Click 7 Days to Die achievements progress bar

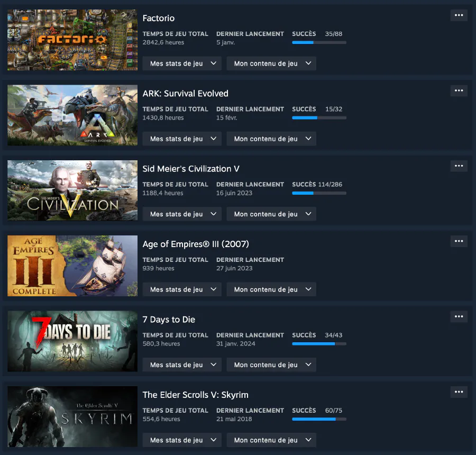point(319,344)
